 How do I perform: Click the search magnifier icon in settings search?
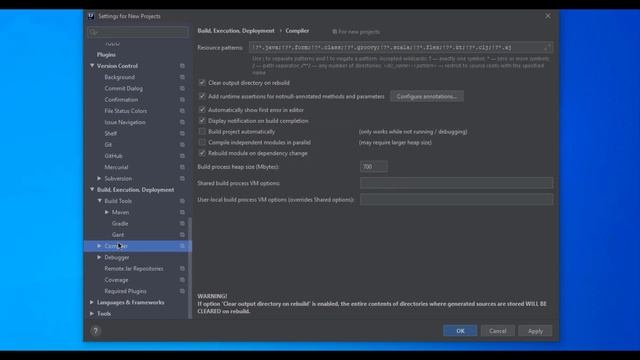93,32
